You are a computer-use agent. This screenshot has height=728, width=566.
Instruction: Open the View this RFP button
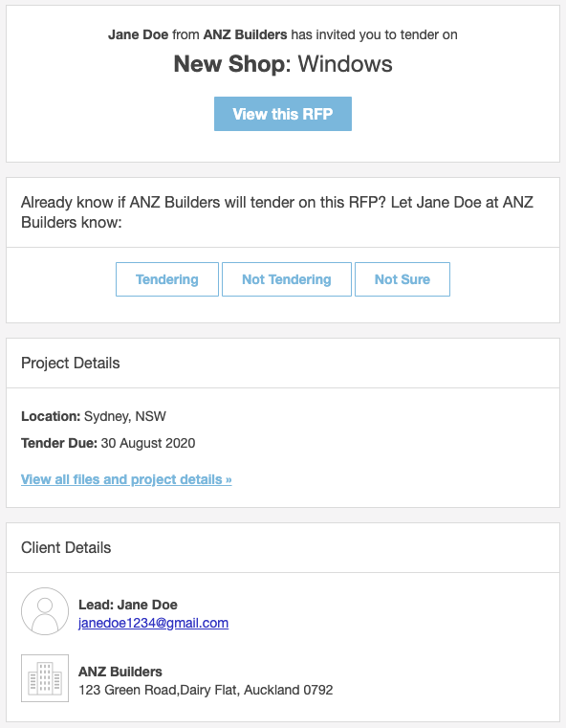(283, 114)
